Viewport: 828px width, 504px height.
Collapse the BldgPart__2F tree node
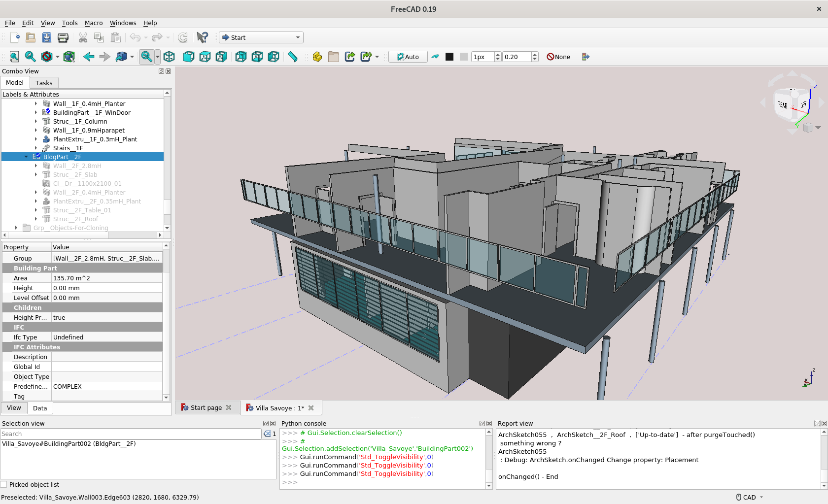[x=26, y=157]
